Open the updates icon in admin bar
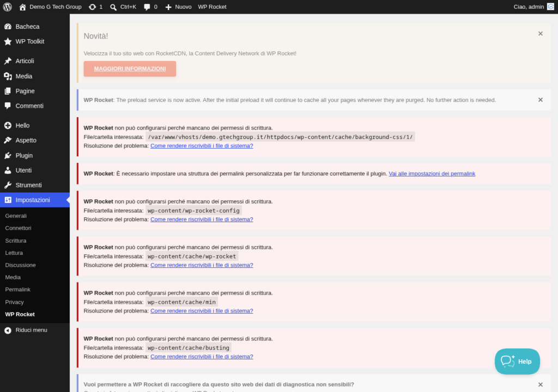Screen dimensions: 558x392 coord(92,7)
